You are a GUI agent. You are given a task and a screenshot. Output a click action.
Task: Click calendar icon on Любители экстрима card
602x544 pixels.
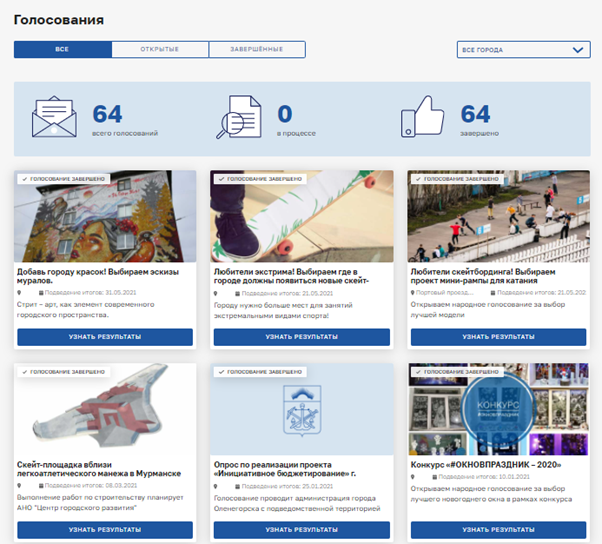pos(238,294)
